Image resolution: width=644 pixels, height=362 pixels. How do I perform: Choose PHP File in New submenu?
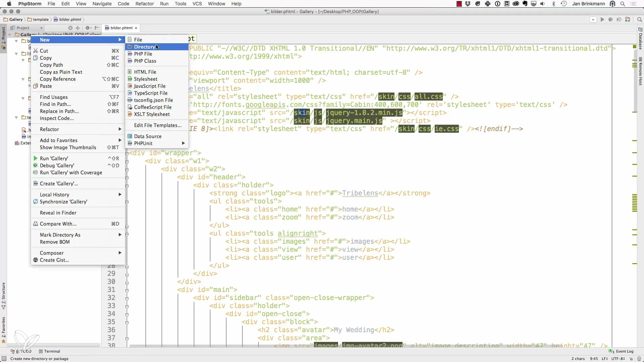(157, 54)
